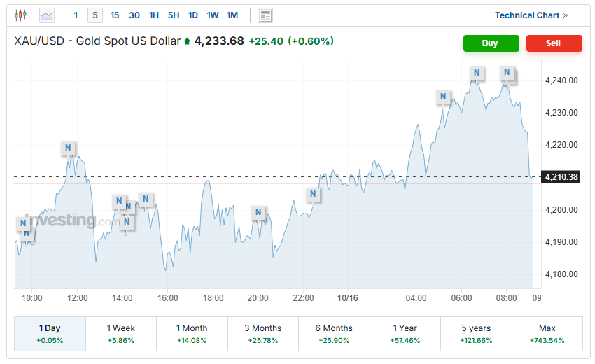The height and width of the screenshot is (364, 595).
Task: Click the news marker near 12:00
Action: click(x=68, y=148)
